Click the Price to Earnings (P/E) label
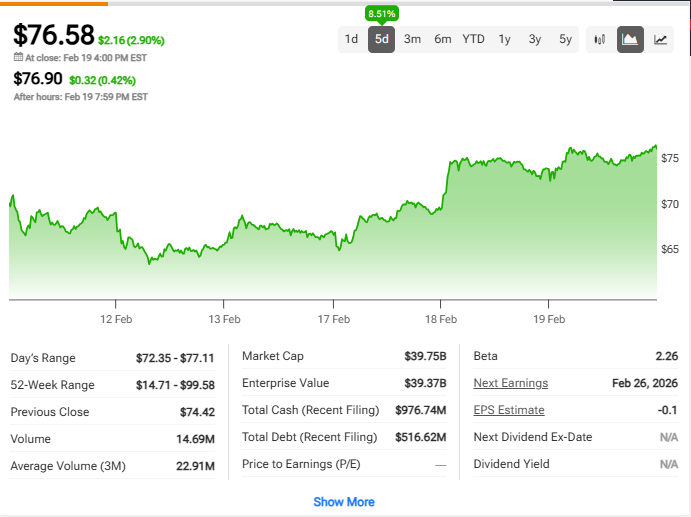Viewport: 691px width, 517px height. click(x=301, y=464)
